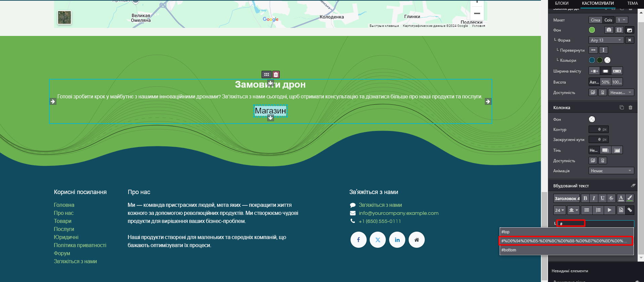Toggle bold text formatting
644x282 pixels.
[x=585, y=198]
